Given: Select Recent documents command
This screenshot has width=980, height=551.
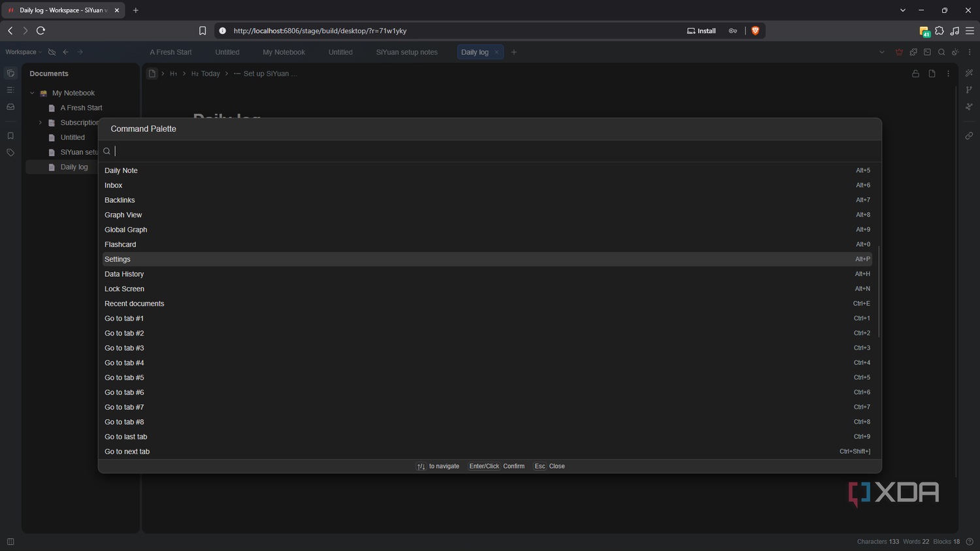Looking at the screenshot, I should click(487, 304).
